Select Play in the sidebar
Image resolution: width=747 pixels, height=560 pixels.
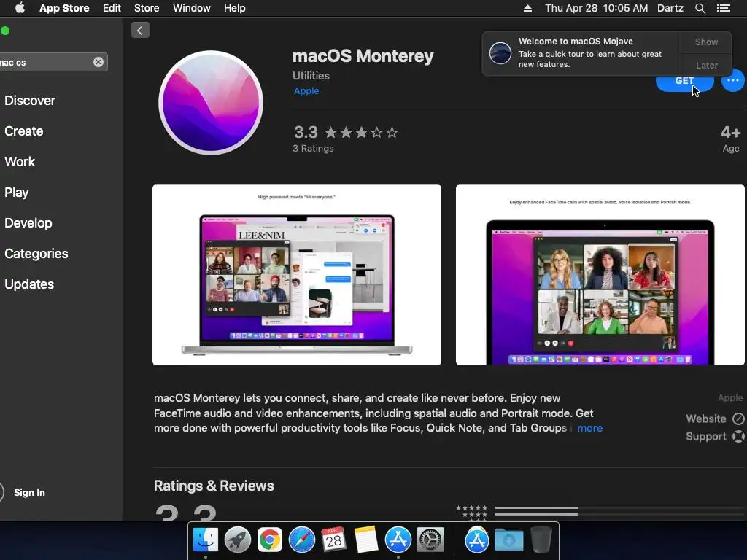coord(17,192)
